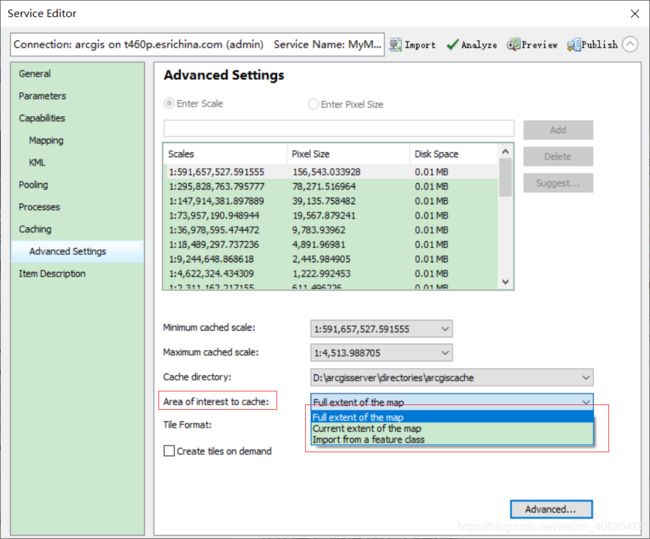Viewport: 650px width, 539px height.
Task: Collapse the Area of interest to cache combo box
Action: pos(452,401)
